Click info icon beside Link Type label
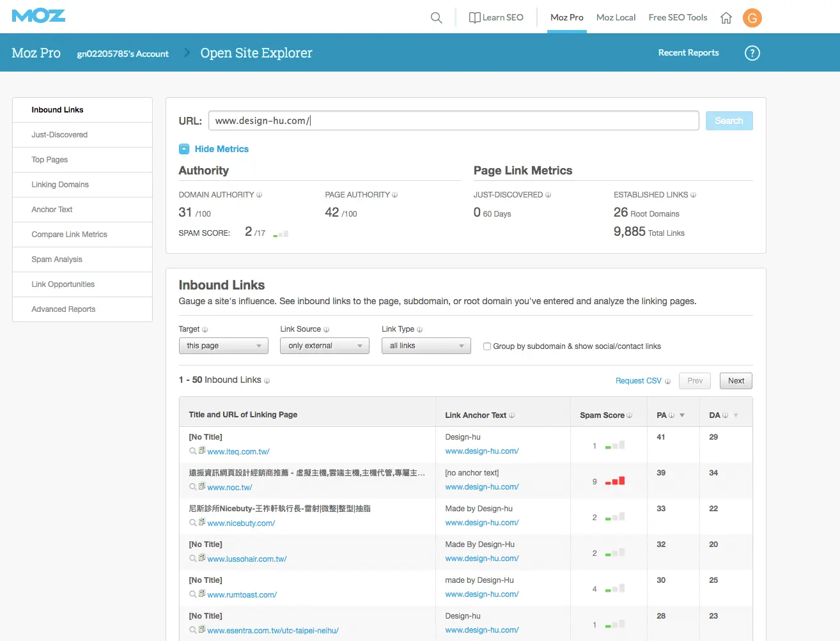 (419, 330)
